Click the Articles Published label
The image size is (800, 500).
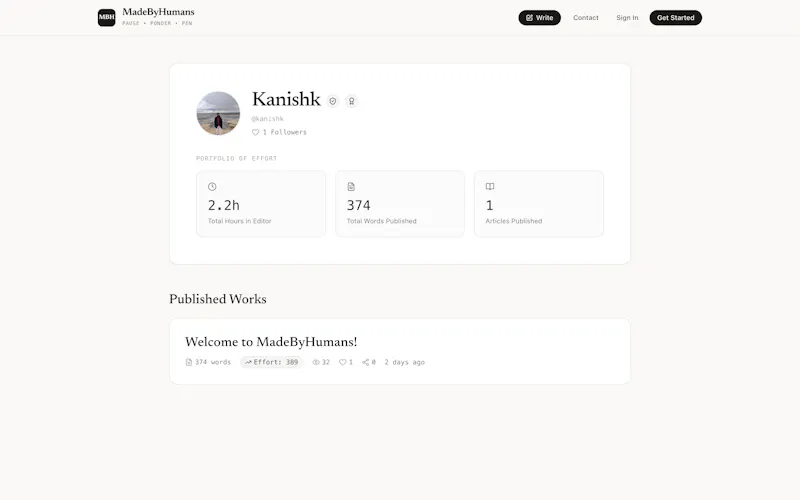(x=514, y=221)
